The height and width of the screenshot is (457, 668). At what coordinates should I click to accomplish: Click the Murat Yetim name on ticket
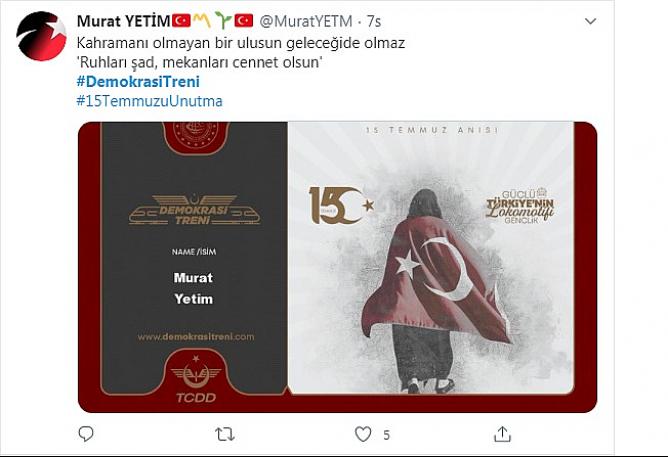pos(193,288)
